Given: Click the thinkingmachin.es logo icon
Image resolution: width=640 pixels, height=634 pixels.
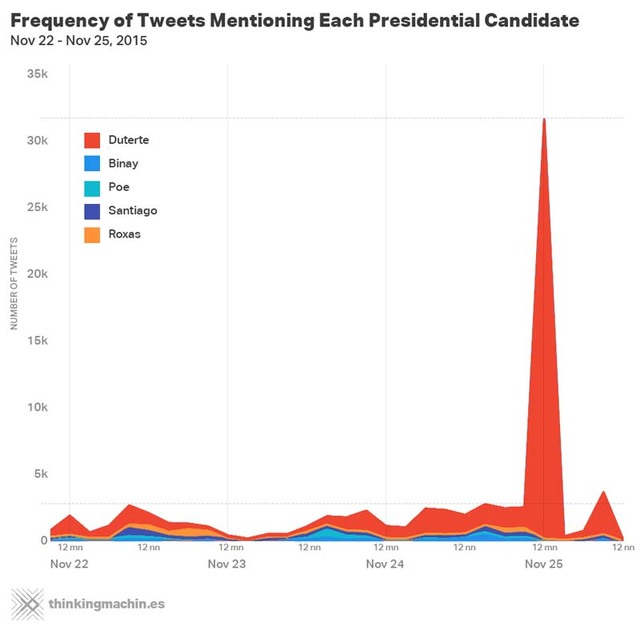Looking at the screenshot, I should coord(26,603).
